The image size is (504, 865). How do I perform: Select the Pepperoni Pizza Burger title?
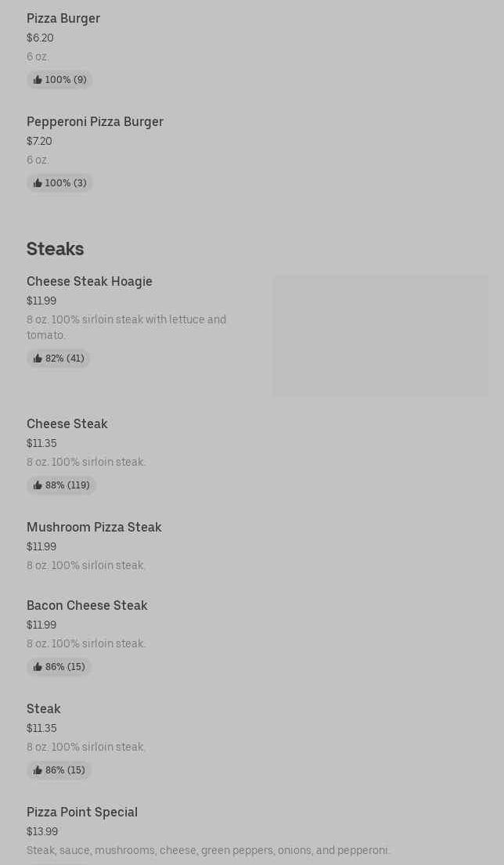(95, 121)
